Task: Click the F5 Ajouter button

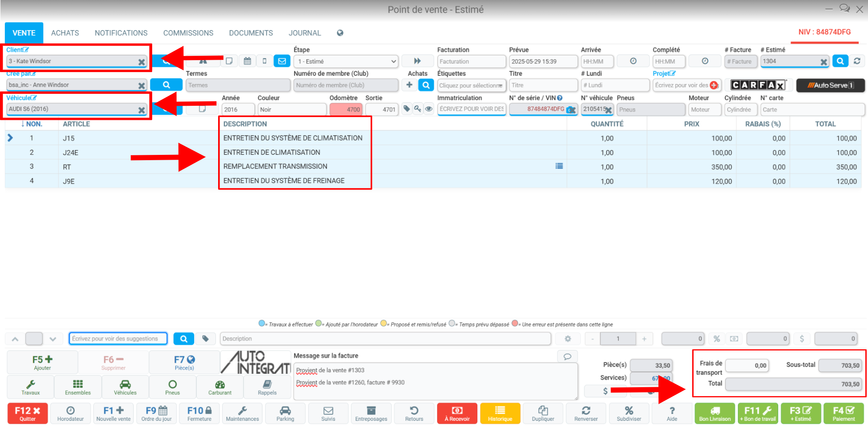Action: pos(42,362)
